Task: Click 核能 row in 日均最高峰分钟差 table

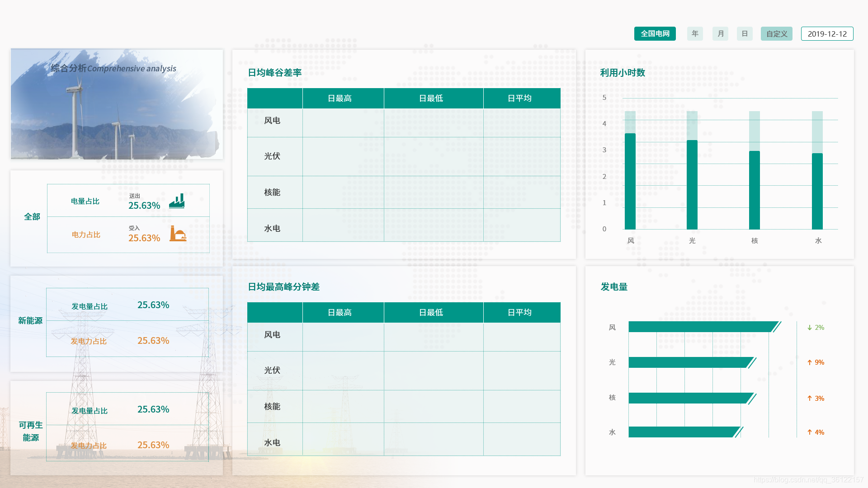Action: [x=404, y=407]
